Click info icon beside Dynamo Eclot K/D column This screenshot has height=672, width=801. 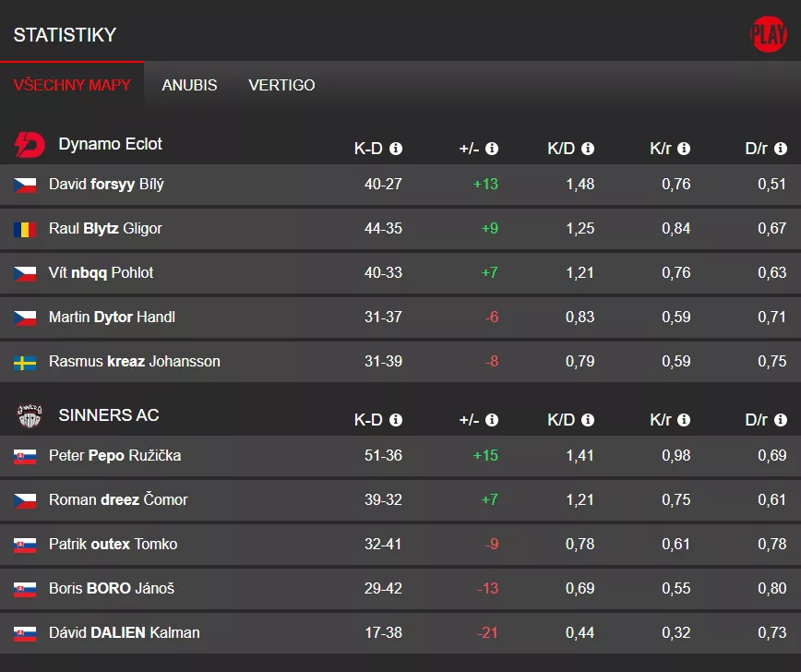(x=588, y=149)
